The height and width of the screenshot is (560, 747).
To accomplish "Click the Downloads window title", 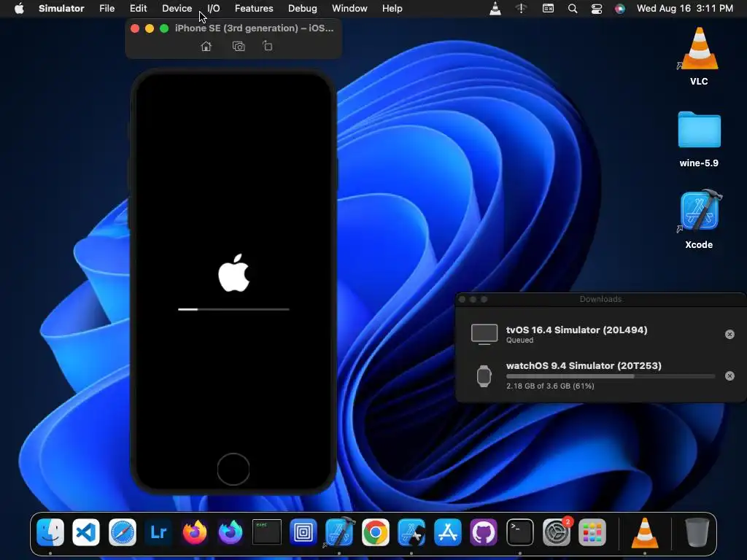I will (x=600, y=299).
